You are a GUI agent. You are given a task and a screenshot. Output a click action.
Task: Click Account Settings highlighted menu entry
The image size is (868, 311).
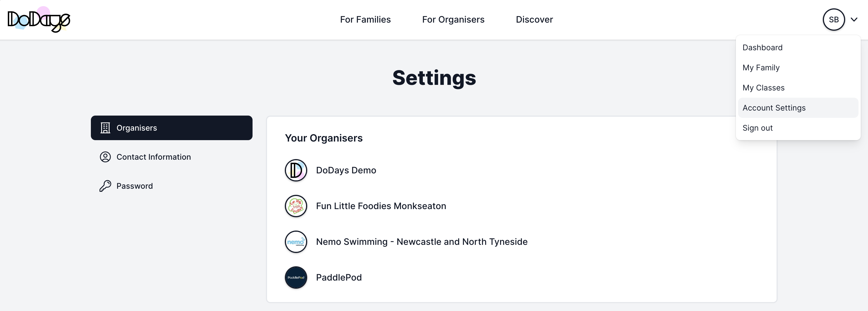tap(774, 107)
